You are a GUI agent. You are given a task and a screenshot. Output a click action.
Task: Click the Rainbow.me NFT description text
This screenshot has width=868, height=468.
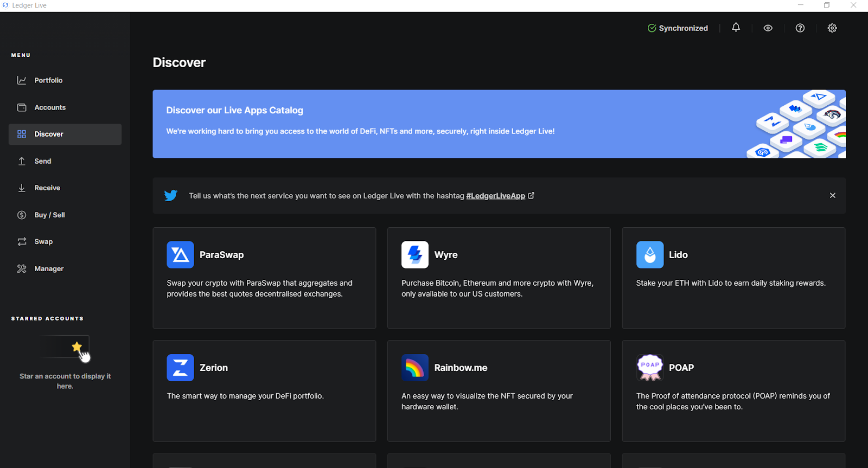coord(487,401)
